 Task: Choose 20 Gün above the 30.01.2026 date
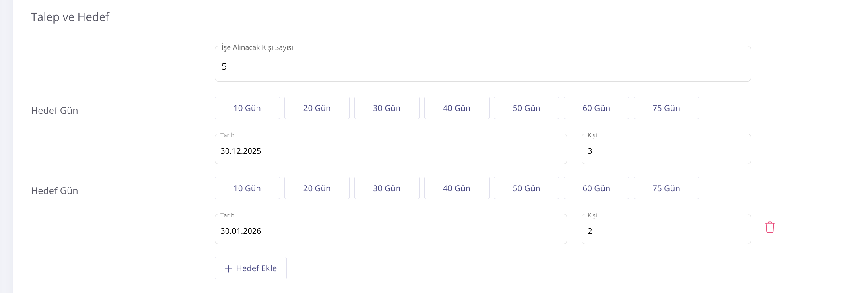click(x=317, y=188)
